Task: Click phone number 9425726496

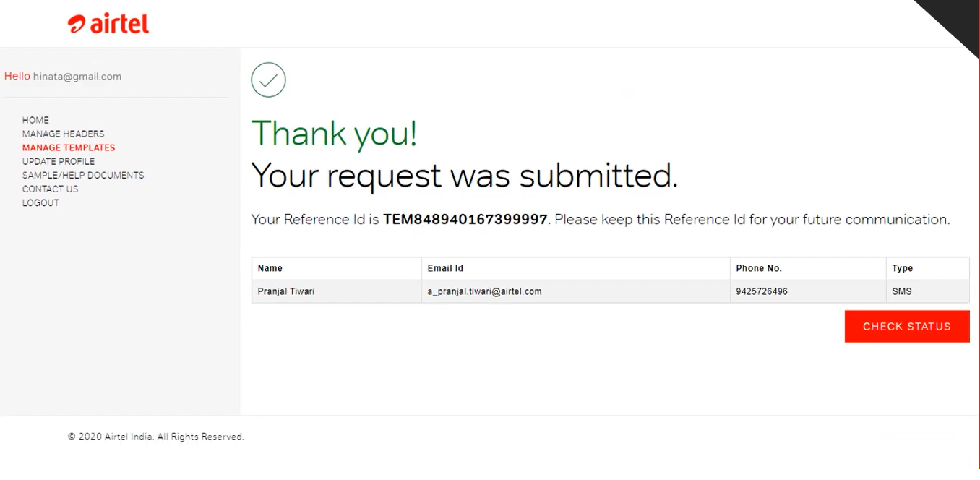Action: point(762,291)
